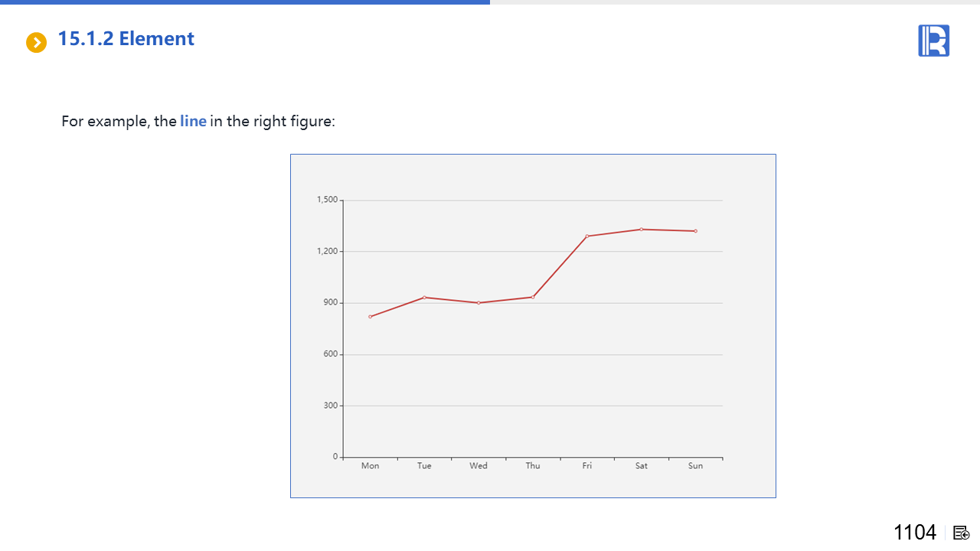The width and height of the screenshot is (980, 551).
Task: Click the blue R logo icon
Action: coord(933,41)
